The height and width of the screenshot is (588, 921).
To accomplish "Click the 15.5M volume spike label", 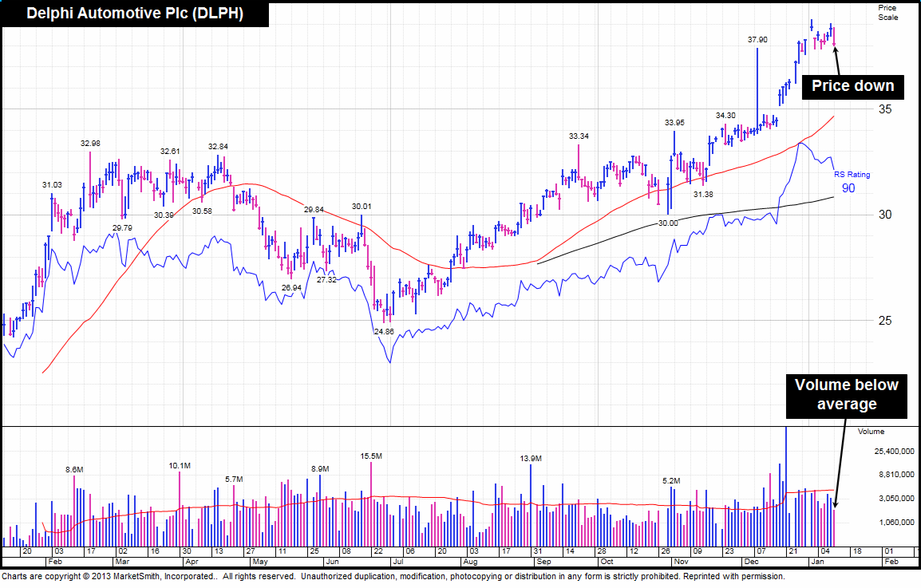I will (x=371, y=456).
